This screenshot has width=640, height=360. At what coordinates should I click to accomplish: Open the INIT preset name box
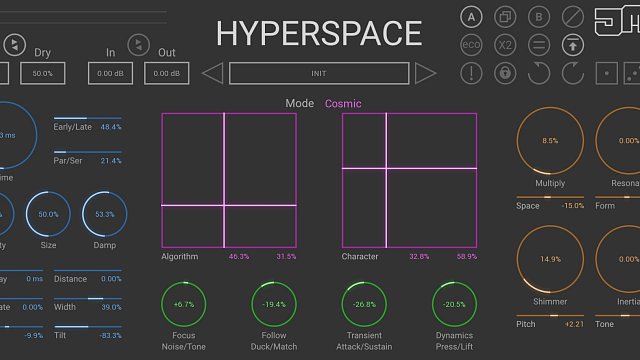(319, 73)
